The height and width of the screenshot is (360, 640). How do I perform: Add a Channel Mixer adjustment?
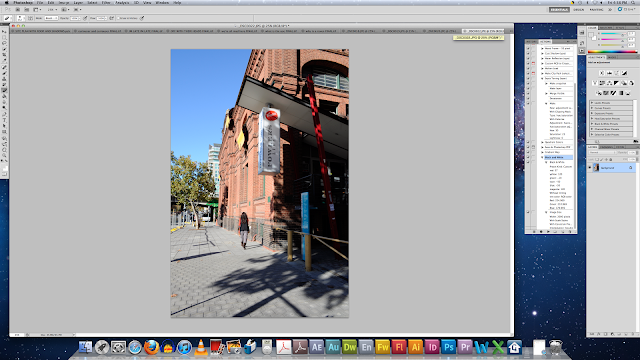tap(631, 83)
